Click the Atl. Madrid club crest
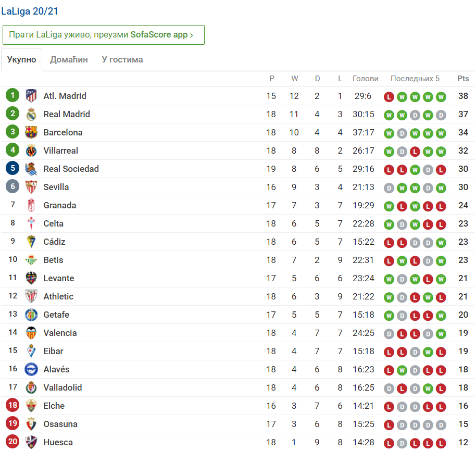476x451 pixels. tap(31, 96)
